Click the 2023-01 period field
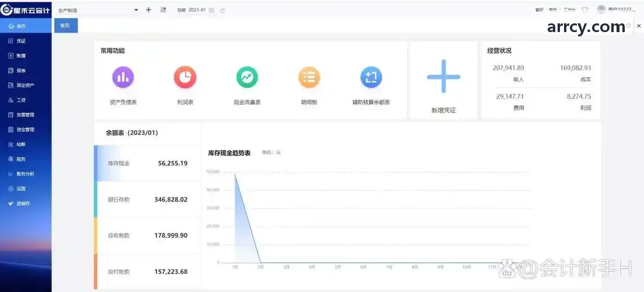 [x=197, y=11]
